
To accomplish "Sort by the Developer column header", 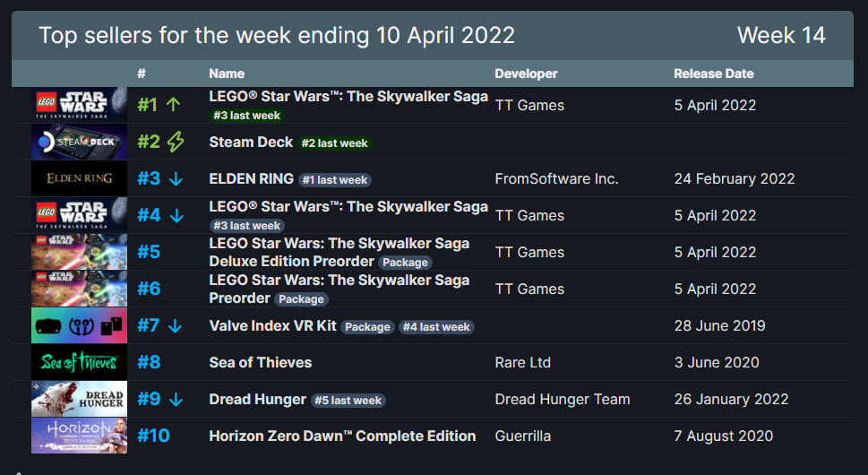I will click(x=526, y=73).
